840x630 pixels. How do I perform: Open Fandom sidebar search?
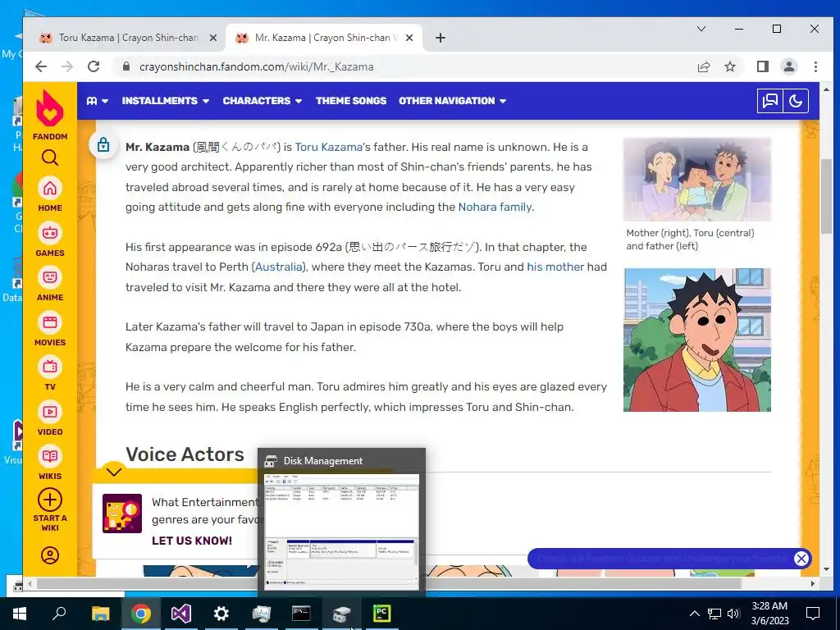click(50, 157)
